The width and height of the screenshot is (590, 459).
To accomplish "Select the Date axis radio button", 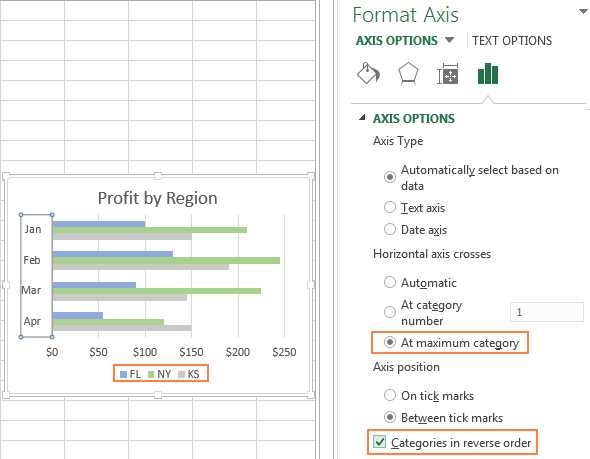I will [x=390, y=229].
